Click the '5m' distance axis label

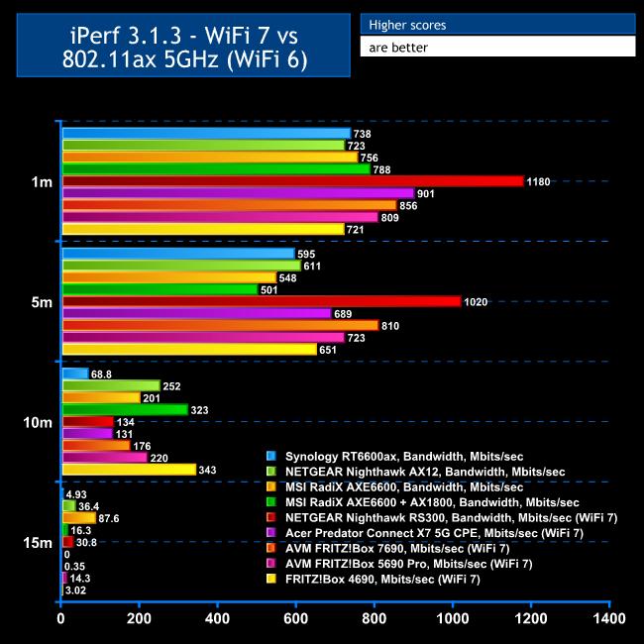click(42, 302)
